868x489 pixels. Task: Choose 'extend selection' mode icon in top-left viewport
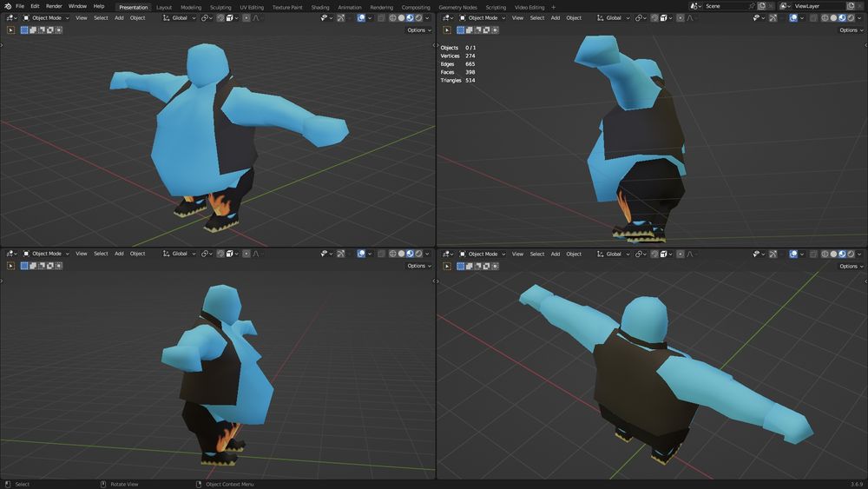(x=33, y=30)
